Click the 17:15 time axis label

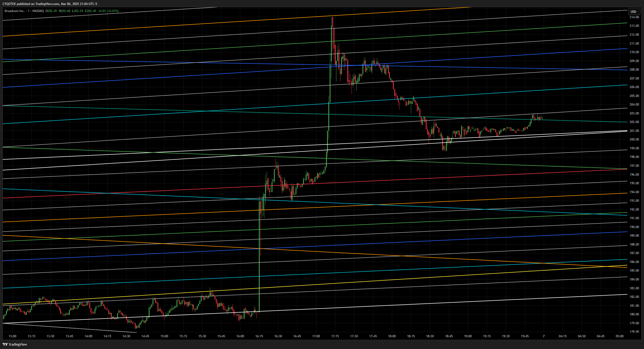[x=335, y=336]
